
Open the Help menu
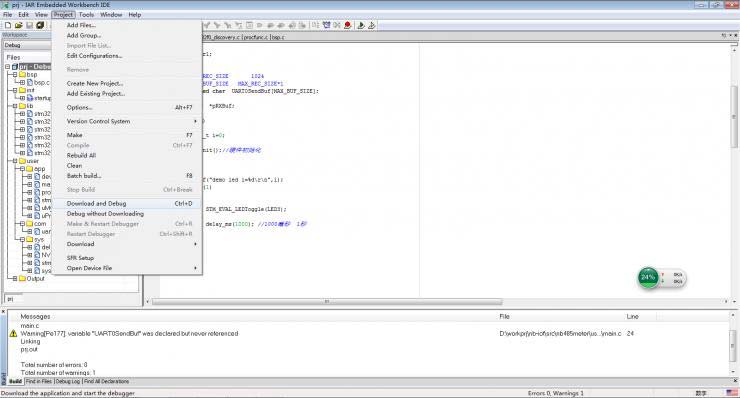point(135,15)
